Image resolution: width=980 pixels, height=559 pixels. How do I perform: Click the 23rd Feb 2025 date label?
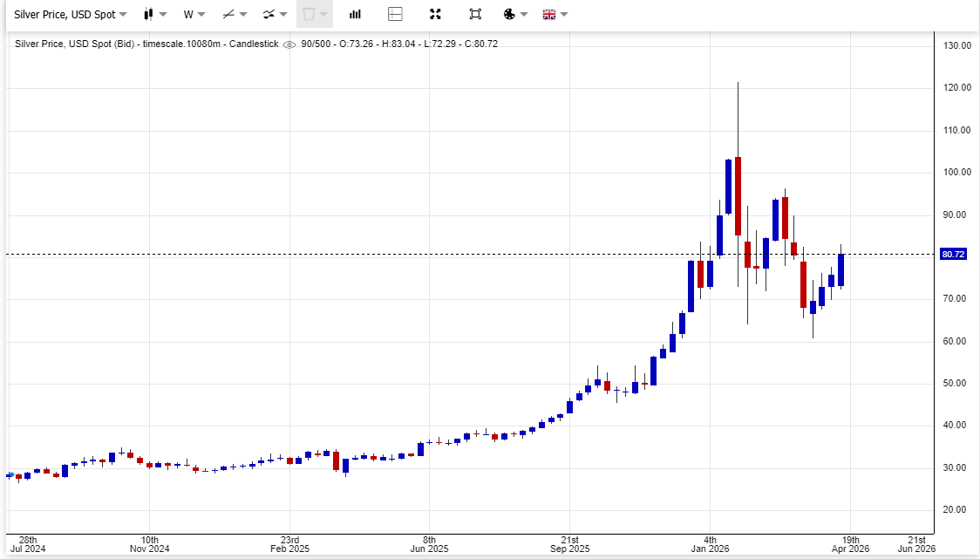[x=289, y=544]
